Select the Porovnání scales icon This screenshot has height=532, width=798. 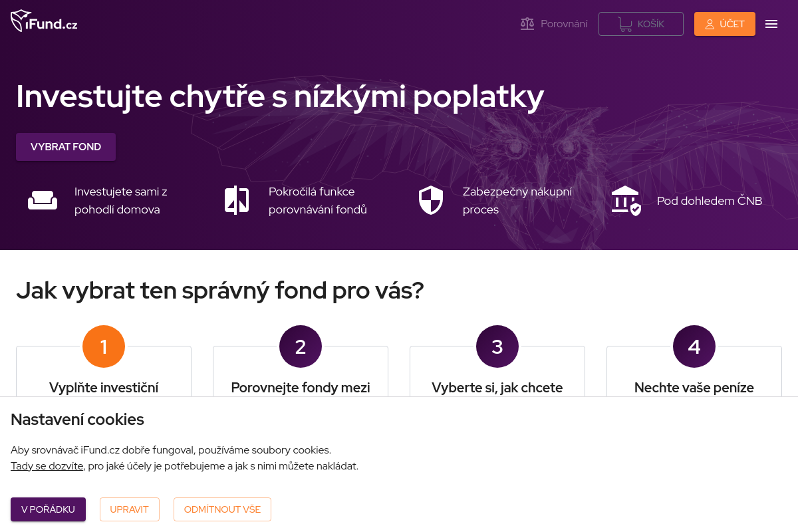pyautogui.click(x=527, y=23)
